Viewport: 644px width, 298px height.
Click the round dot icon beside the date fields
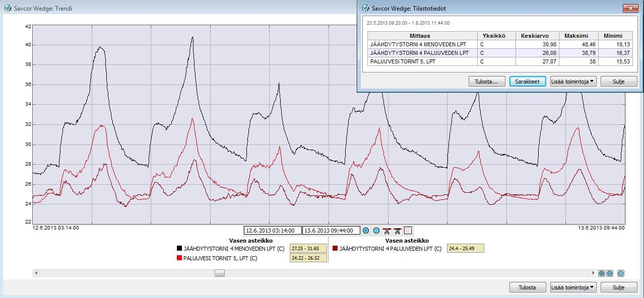376,231
